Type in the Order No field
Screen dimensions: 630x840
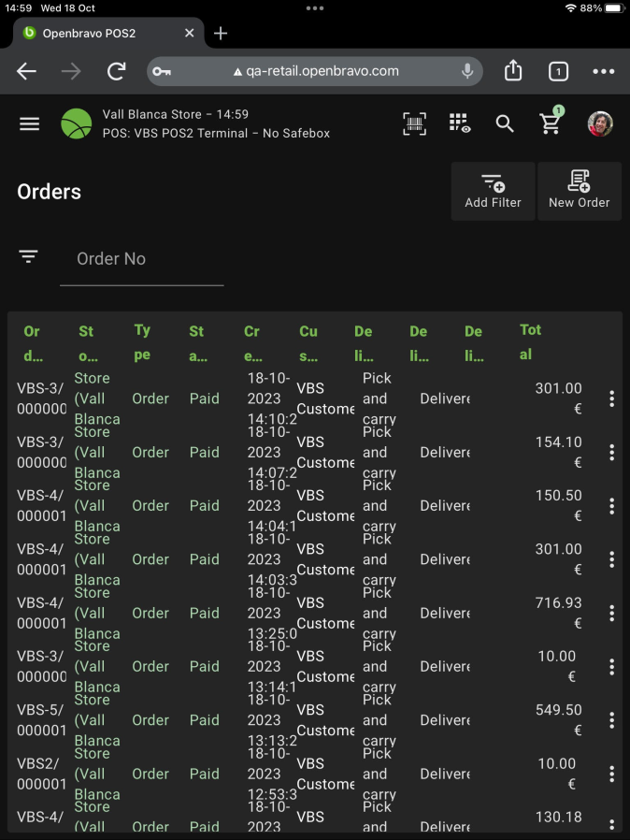point(142,259)
